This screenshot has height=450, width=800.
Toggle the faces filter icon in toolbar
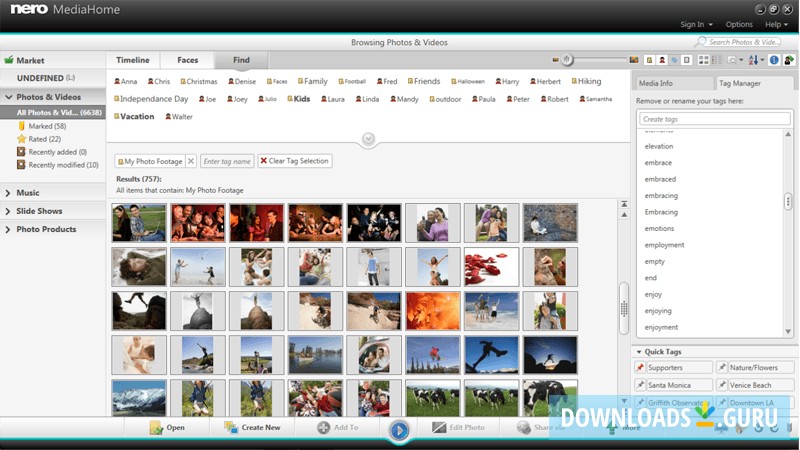click(x=662, y=60)
